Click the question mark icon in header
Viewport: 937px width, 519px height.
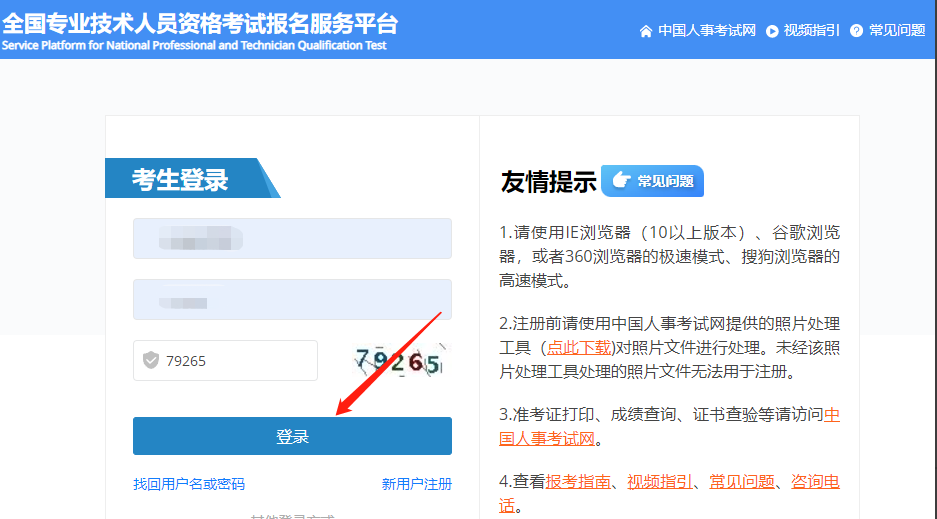point(856,31)
